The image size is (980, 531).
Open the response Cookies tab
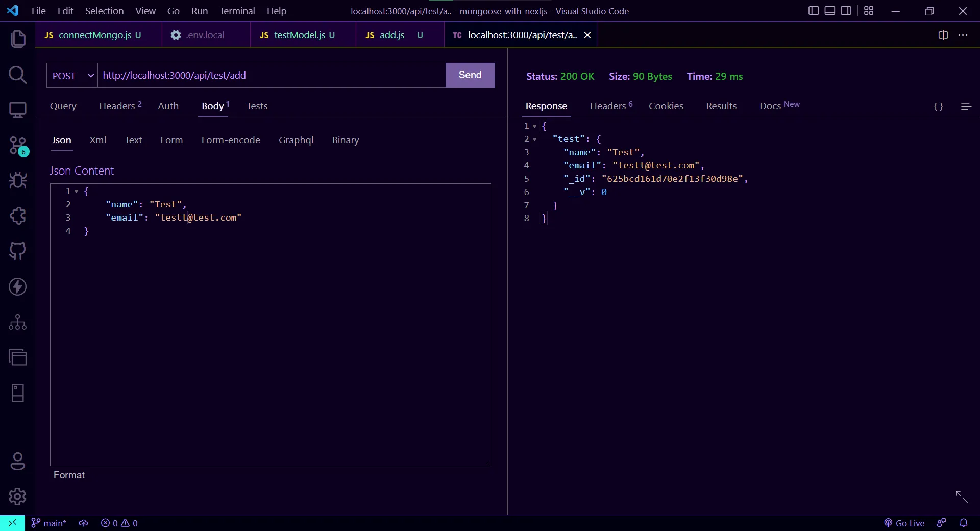[666, 106]
